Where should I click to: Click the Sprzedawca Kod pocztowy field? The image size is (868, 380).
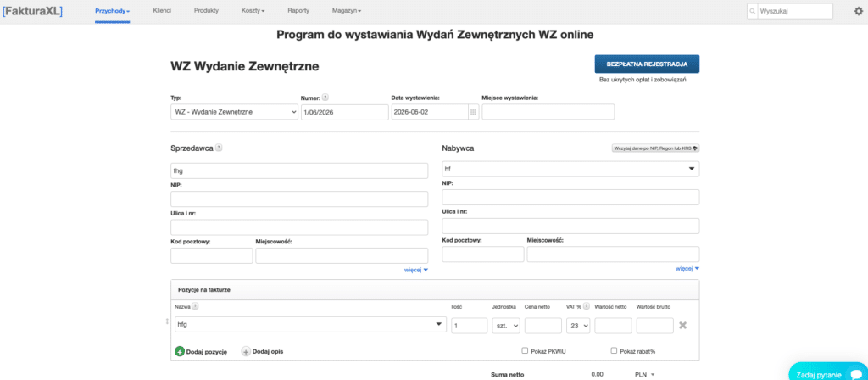(x=211, y=255)
